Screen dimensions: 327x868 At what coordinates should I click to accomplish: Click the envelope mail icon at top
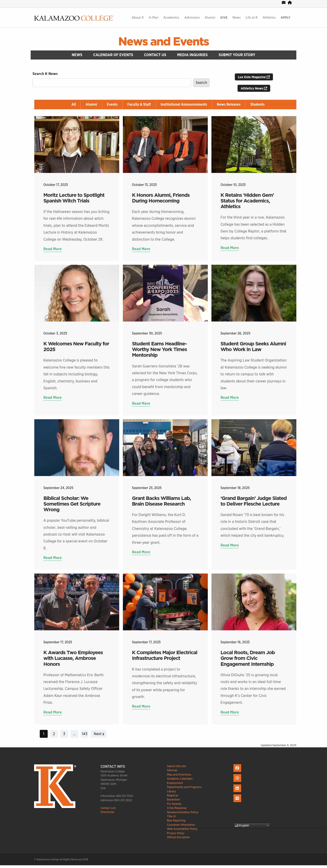pyautogui.click(x=284, y=3)
